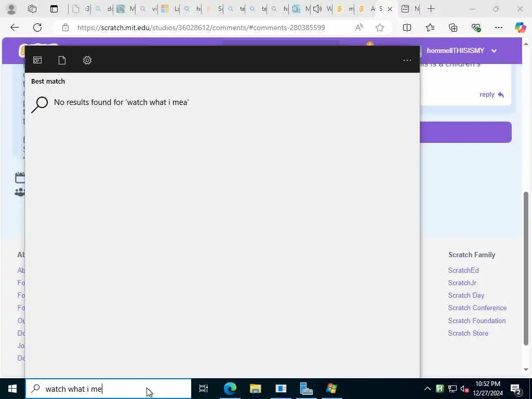Open Windows Start menu

click(12, 389)
